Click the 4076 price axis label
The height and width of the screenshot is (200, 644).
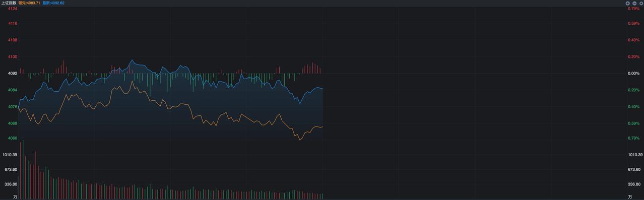[13, 107]
